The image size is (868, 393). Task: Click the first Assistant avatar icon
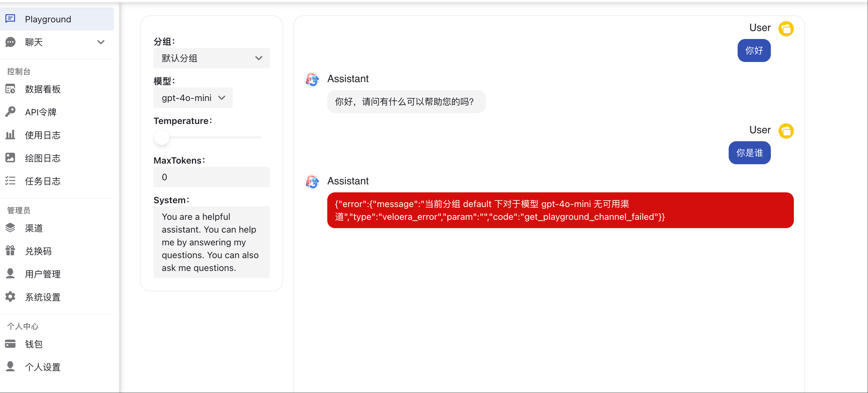coord(312,79)
